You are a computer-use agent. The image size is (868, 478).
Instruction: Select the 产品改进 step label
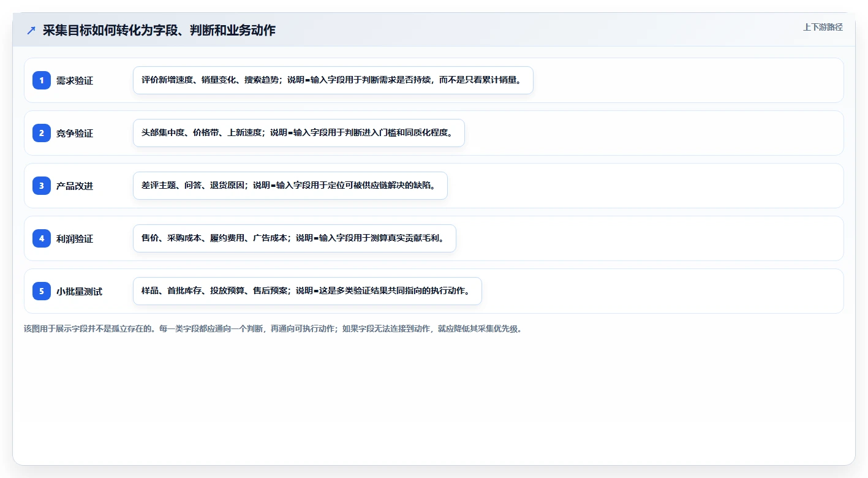[x=75, y=186]
